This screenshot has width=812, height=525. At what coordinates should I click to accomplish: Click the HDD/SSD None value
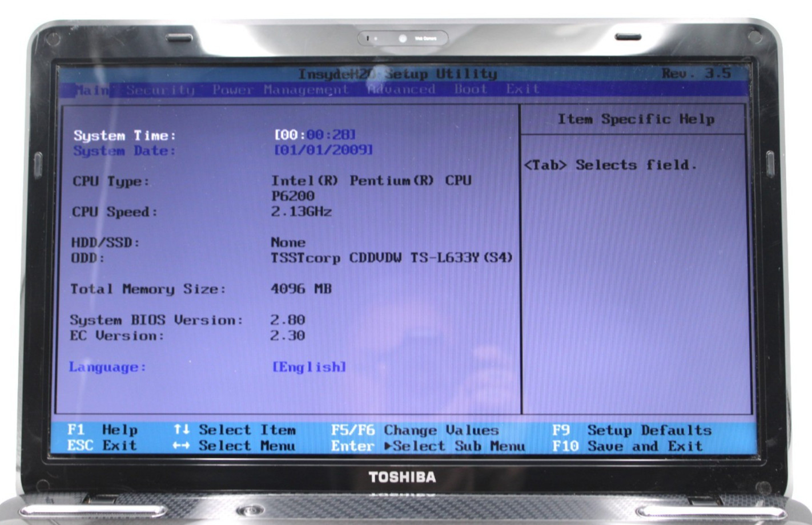point(288,242)
